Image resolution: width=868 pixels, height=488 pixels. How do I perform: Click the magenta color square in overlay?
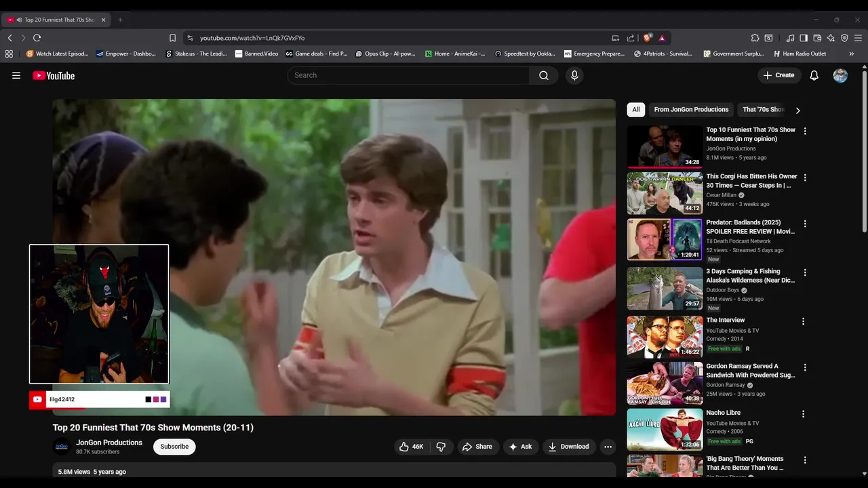[x=156, y=399]
